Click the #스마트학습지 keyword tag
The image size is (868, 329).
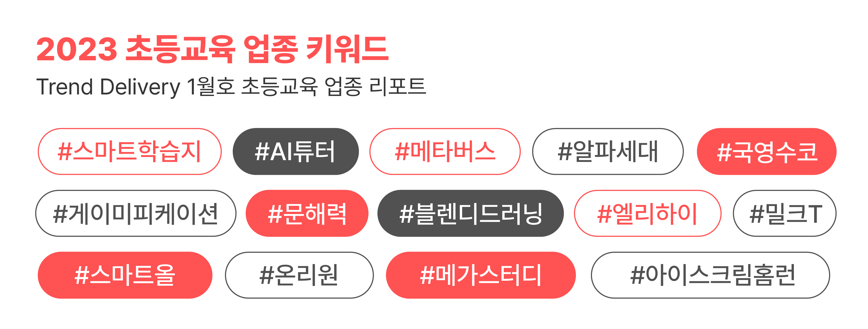point(130,151)
